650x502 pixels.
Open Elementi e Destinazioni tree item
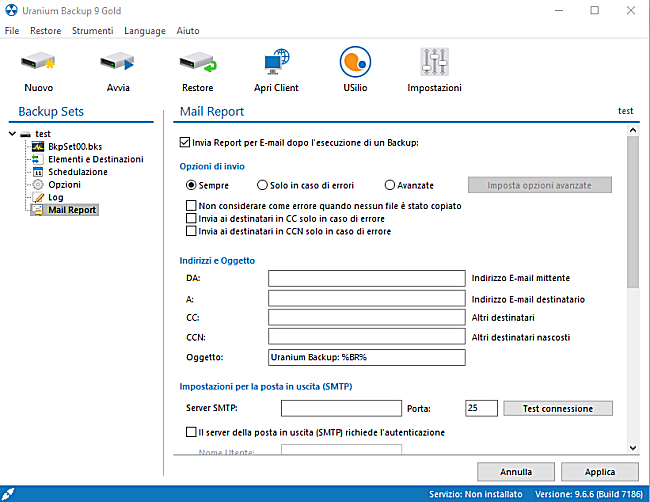(x=96, y=159)
